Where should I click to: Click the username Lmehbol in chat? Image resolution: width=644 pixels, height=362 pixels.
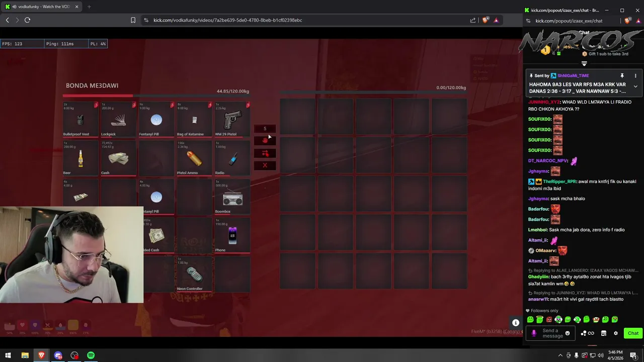coord(537,230)
